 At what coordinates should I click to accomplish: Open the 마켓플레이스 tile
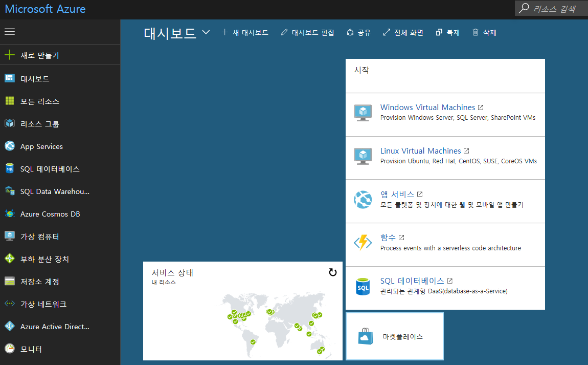tap(395, 336)
